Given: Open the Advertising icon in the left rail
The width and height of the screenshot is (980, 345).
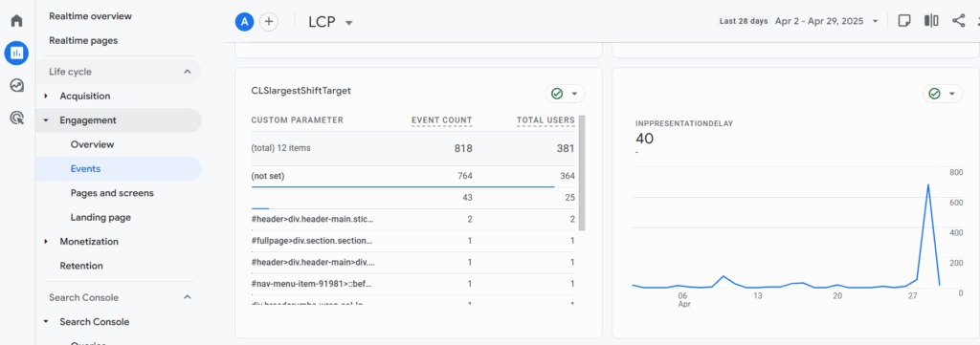Looking at the screenshot, I should [x=17, y=118].
